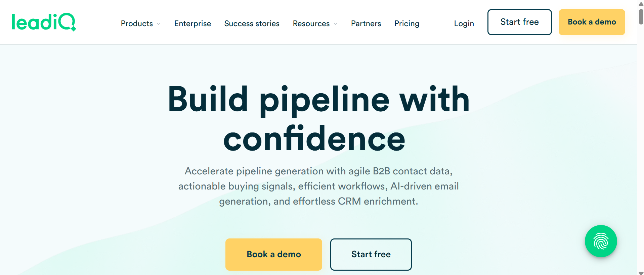The height and width of the screenshot is (275, 644).
Task: Open Success stories in the navigation
Action: [x=252, y=23]
